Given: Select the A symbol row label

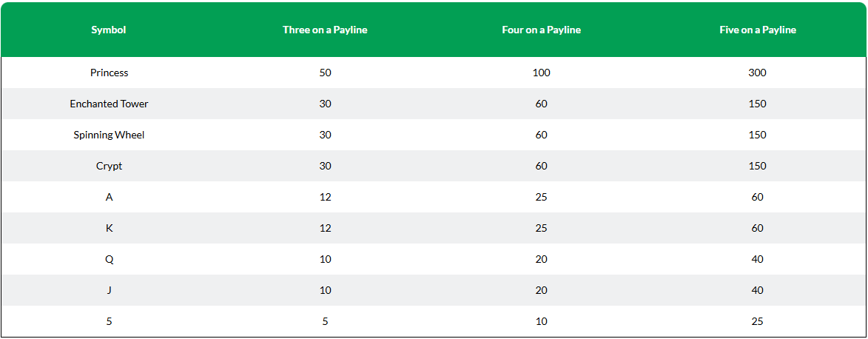Looking at the screenshot, I should pos(109,197).
